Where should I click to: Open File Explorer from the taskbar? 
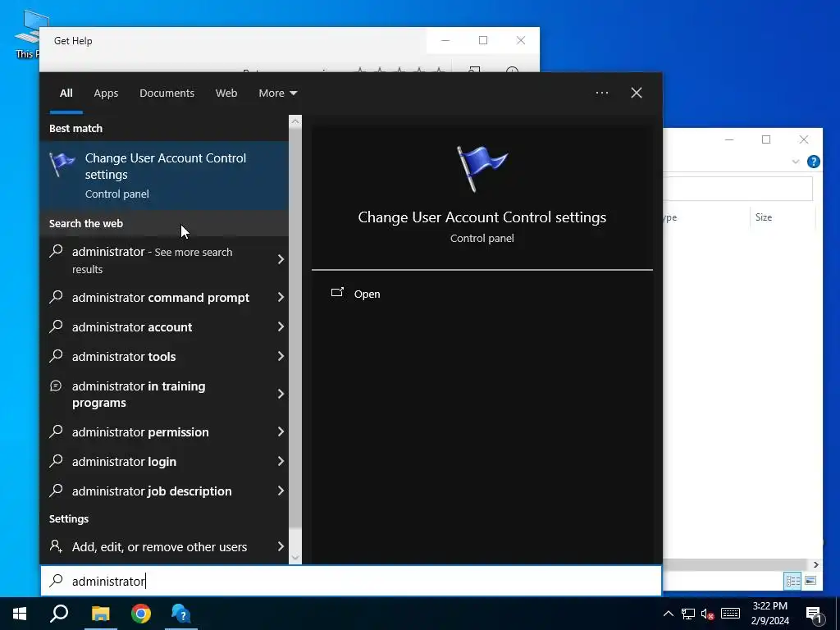pyautogui.click(x=100, y=614)
